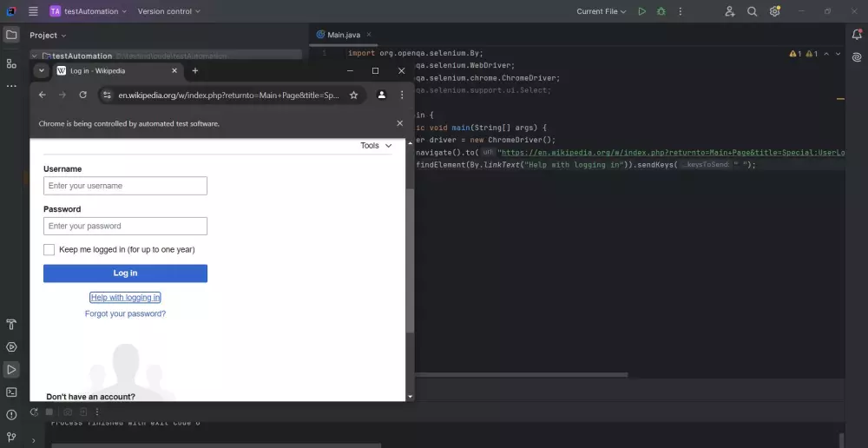Open Run panel more options ellipsis
The height and width of the screenshot is (448, 868).
tap(97, 412)
